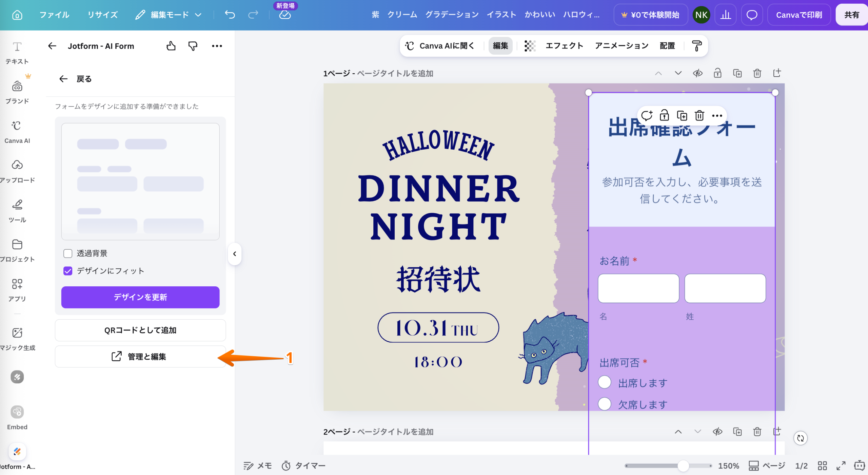The width and height of the screenshot is (868, 475).
Task: Like the Jotform app with thumbs up
Action: pos(171,46)
